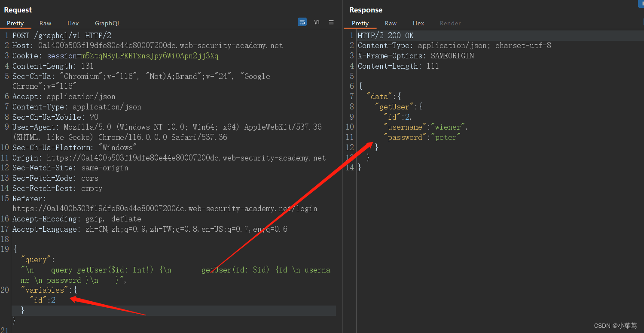Click the Accept-Language header line
Screen dimensions: 644x333
click(150, 229)
